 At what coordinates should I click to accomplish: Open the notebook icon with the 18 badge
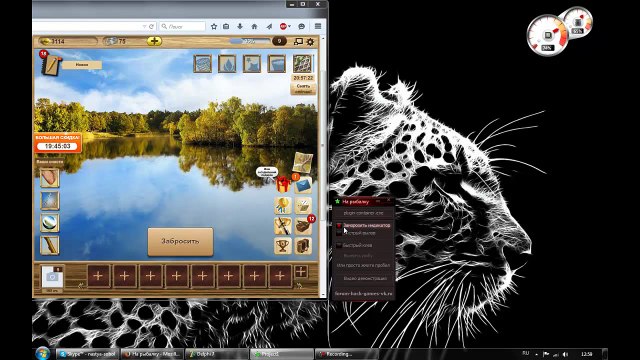click(51, 64)
